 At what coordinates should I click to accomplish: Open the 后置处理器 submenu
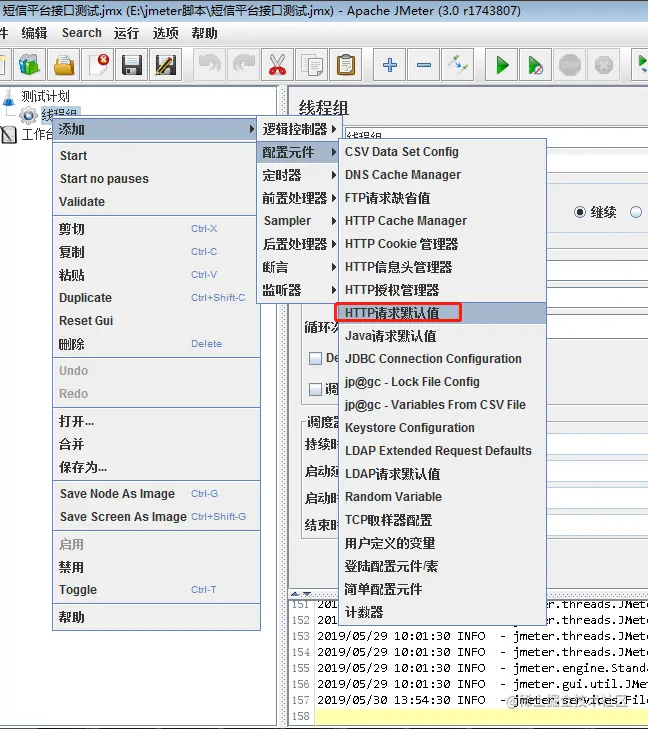coord(299,244)
